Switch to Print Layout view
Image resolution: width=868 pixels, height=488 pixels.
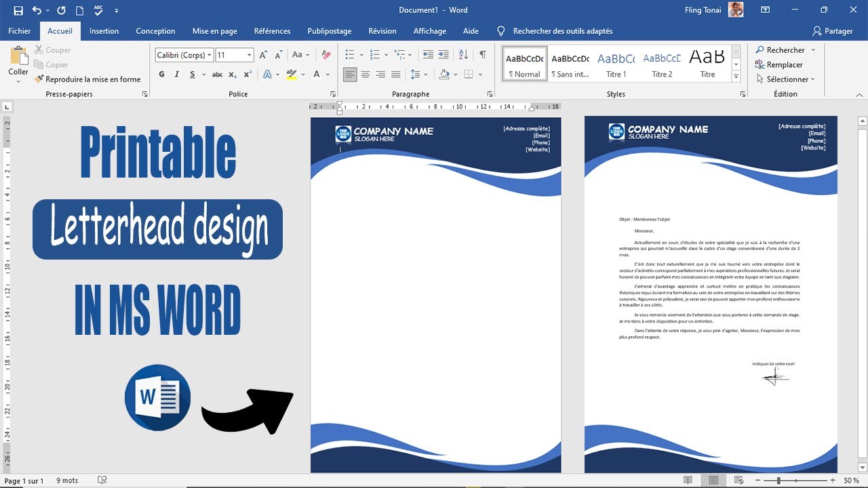tap(713, 480)
